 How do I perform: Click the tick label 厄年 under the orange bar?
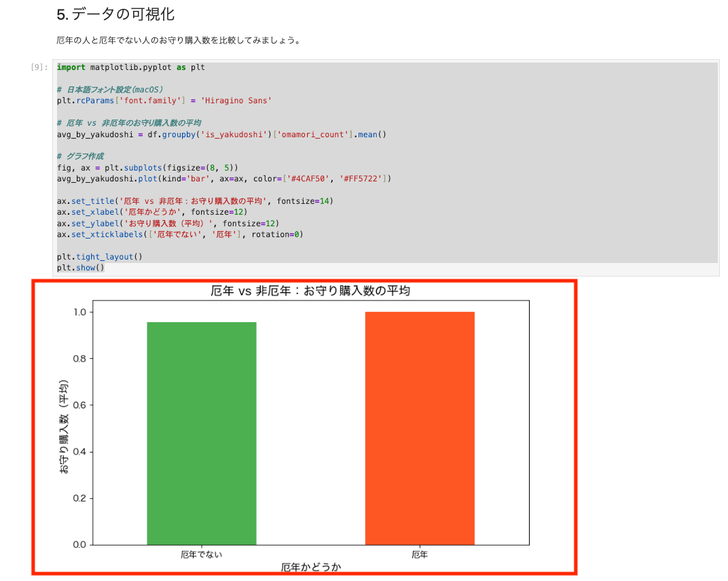click(420, 554)
